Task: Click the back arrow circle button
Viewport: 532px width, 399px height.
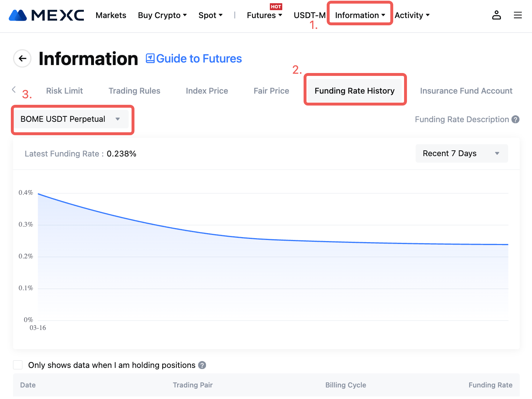Action: click(x=22, y=59)
